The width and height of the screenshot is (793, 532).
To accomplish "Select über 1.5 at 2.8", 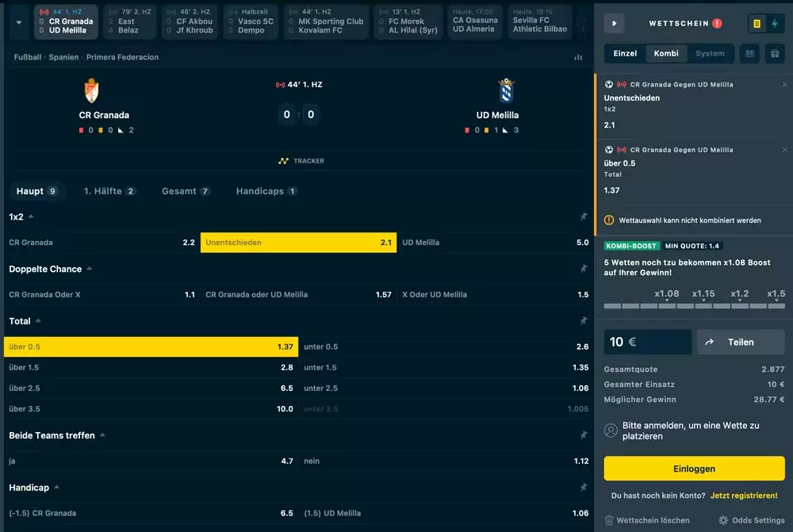I will click(x=151, y=367).
